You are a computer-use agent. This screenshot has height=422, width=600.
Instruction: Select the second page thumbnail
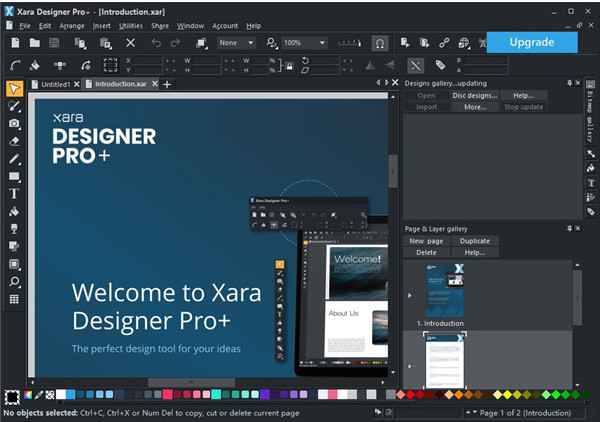coord(445,360)
